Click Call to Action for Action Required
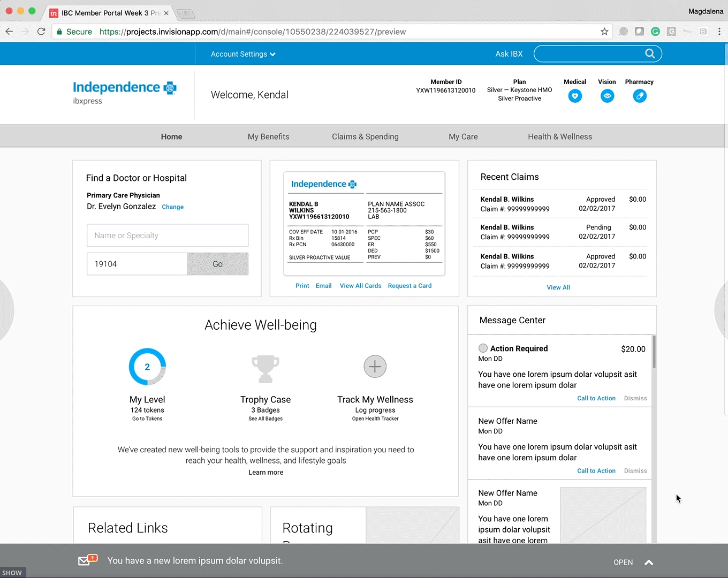 point(596,398)
